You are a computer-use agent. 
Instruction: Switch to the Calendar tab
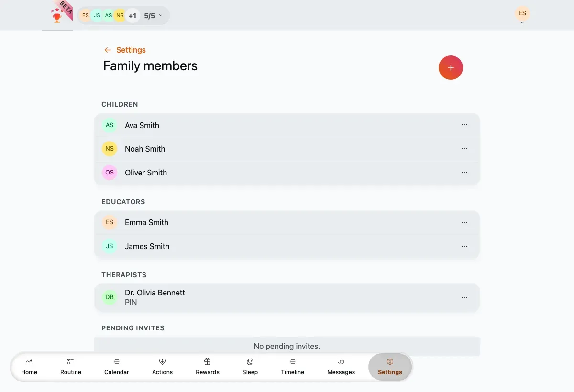click(117, 367)
